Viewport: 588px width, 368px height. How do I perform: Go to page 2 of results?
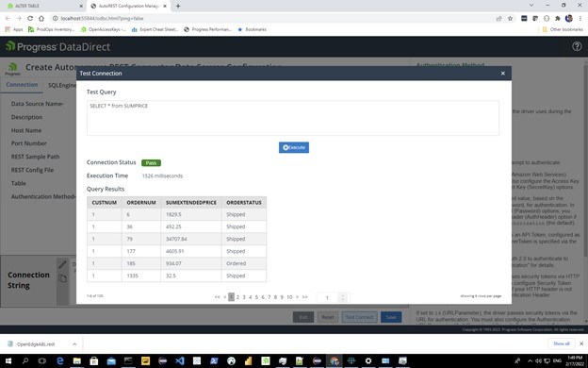[x=237, y=297]
